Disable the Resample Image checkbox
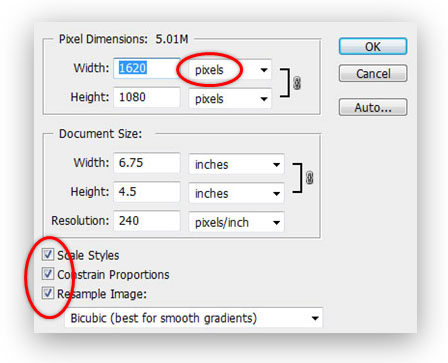Viewport: 448px width, 363px height. click(x=48, y=293)
